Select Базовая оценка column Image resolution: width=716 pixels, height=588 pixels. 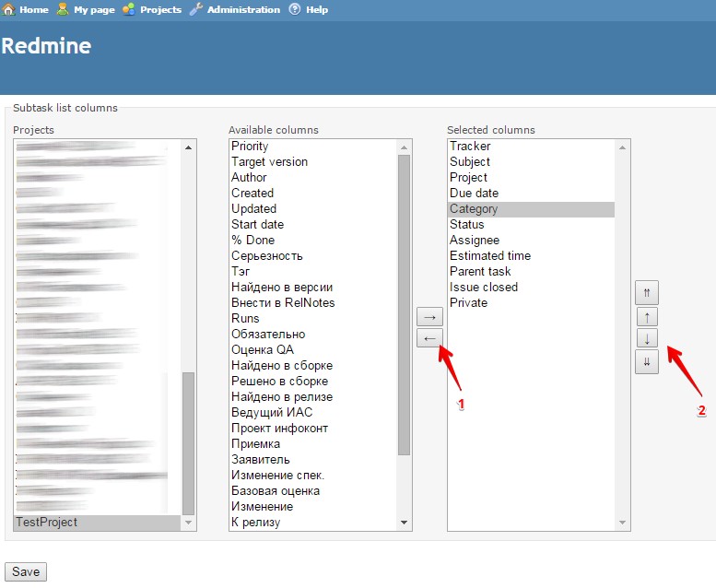coord(313,490)
